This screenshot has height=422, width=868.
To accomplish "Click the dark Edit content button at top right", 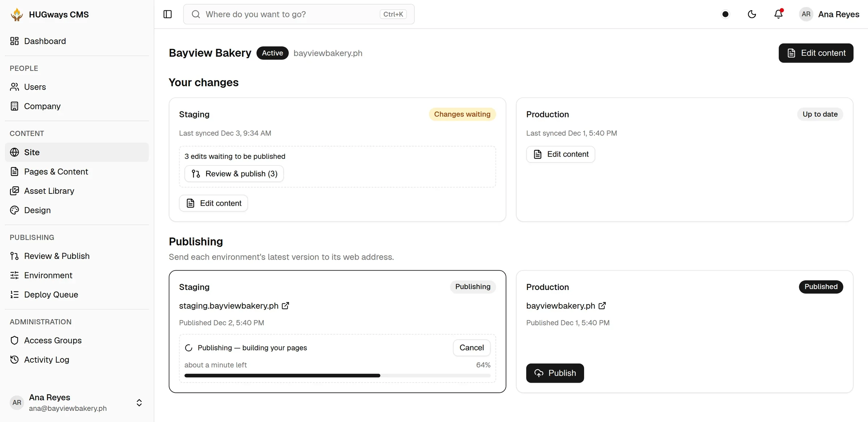I will (816, 53).
